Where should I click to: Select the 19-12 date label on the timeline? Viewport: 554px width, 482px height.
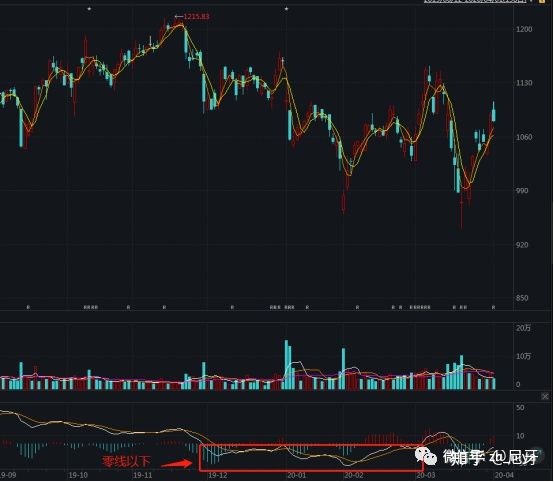(x=217, y=475)
